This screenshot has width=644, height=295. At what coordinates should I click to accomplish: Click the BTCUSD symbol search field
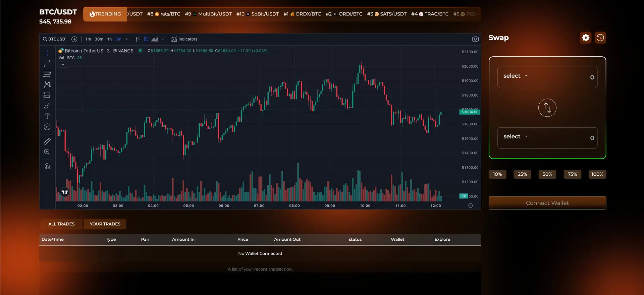coord(54,39)
